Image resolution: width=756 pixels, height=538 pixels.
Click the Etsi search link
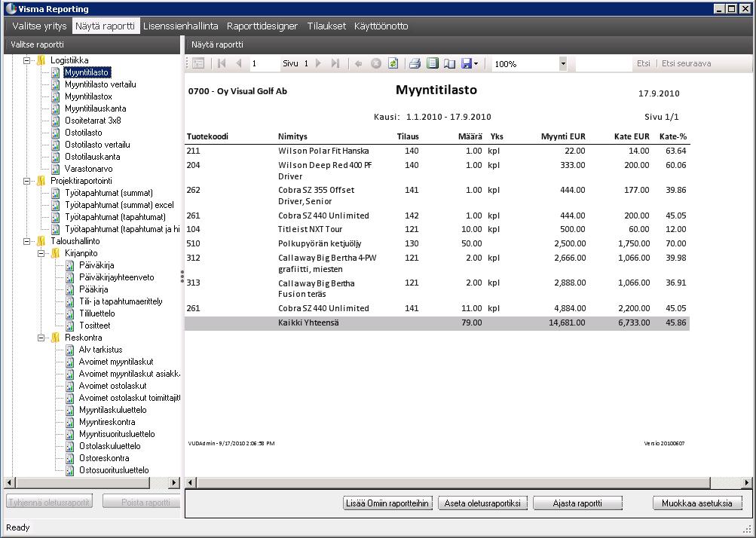(643, 63)
